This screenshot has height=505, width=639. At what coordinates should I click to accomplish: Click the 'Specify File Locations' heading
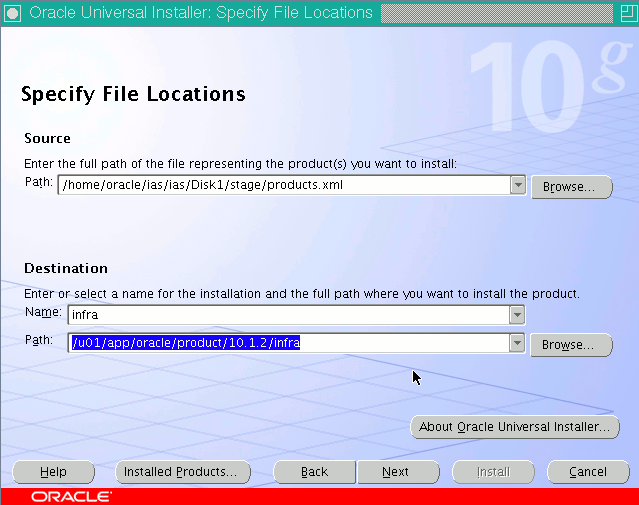tap(133, 95)
